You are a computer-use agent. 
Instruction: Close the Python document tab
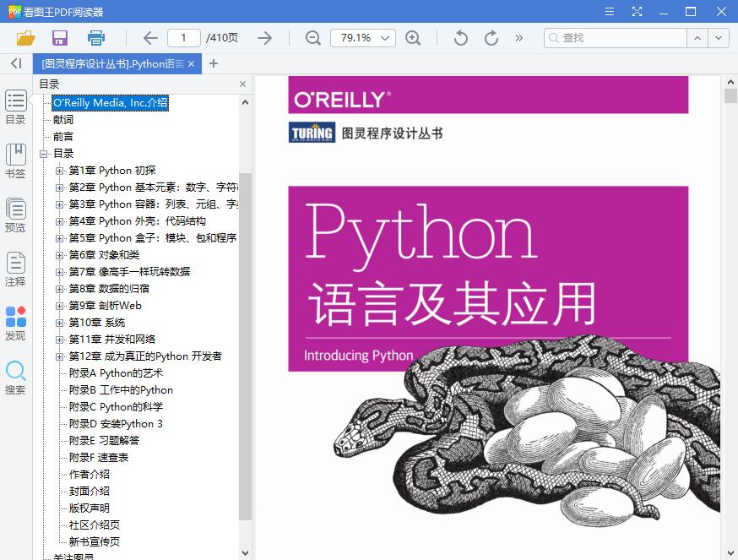click(191, 63)
